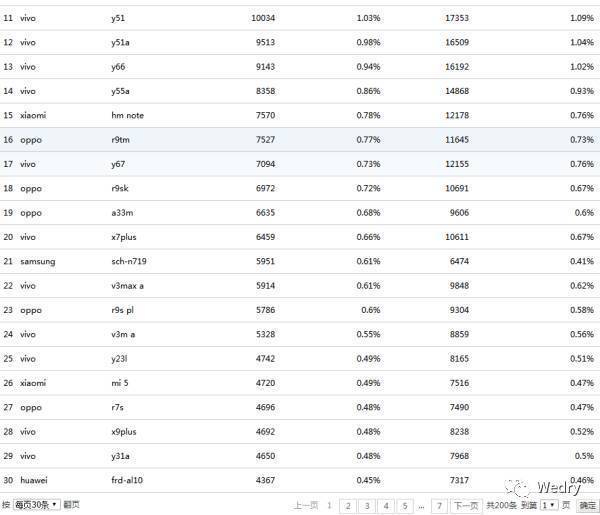Click the mi 5 model cell

[x=120, y=383]
